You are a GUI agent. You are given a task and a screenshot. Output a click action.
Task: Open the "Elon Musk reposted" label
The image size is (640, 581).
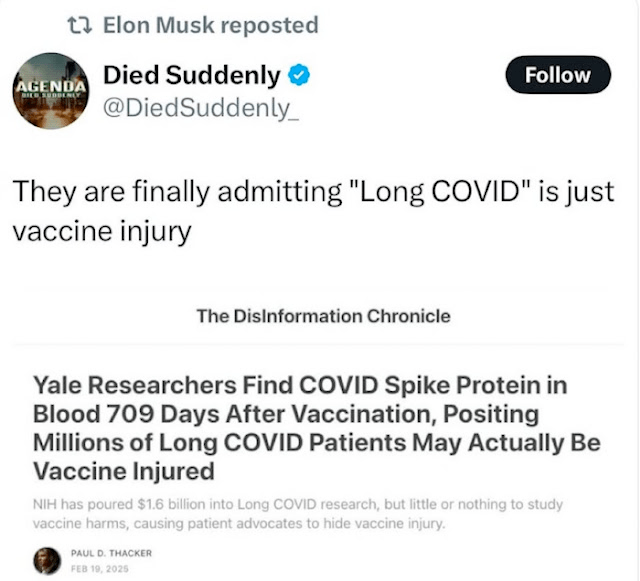210,25
